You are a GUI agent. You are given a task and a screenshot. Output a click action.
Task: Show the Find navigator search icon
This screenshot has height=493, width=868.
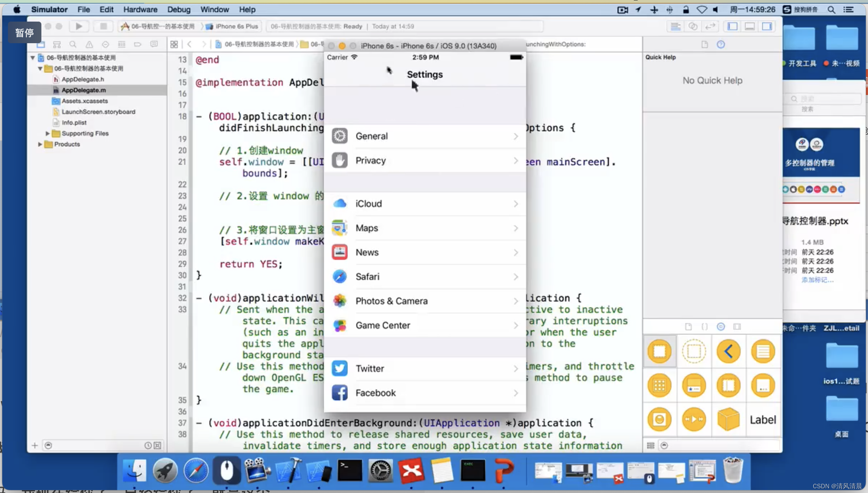pyautogui.click(x=73, y=44)
